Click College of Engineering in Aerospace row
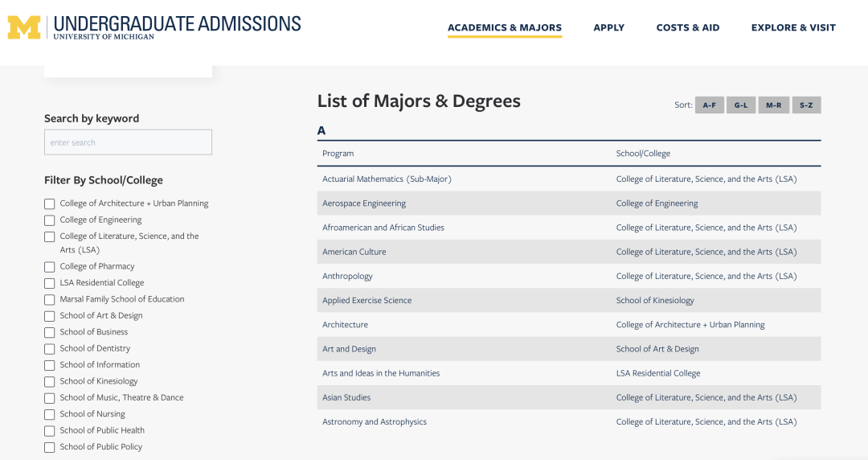The image size is (868, 460). coord(657,203)
